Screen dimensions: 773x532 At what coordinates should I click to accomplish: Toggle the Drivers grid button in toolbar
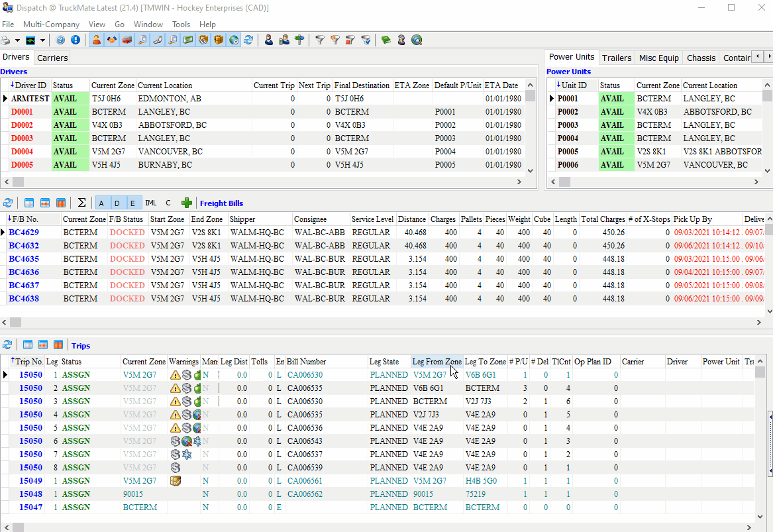point(97,40)
